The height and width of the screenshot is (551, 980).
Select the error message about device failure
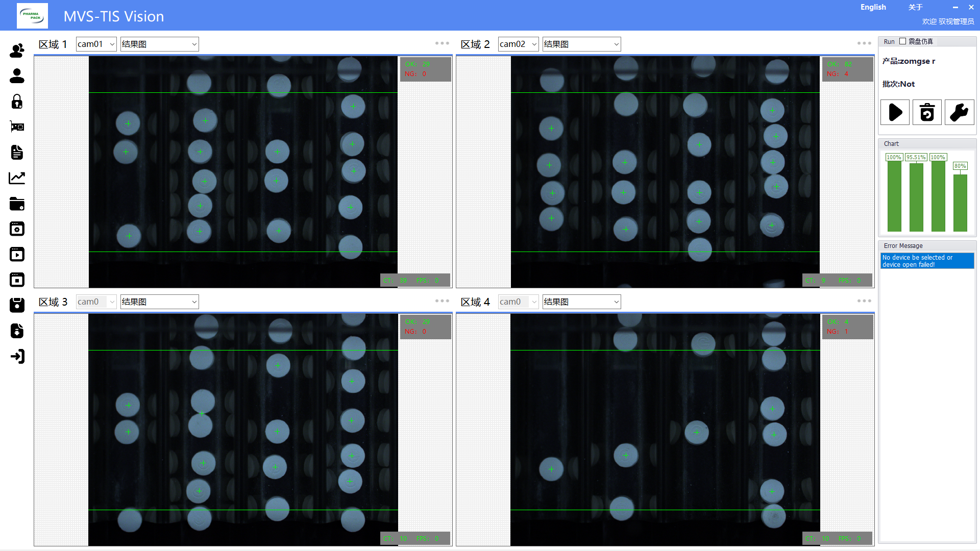tap(926, 261)
